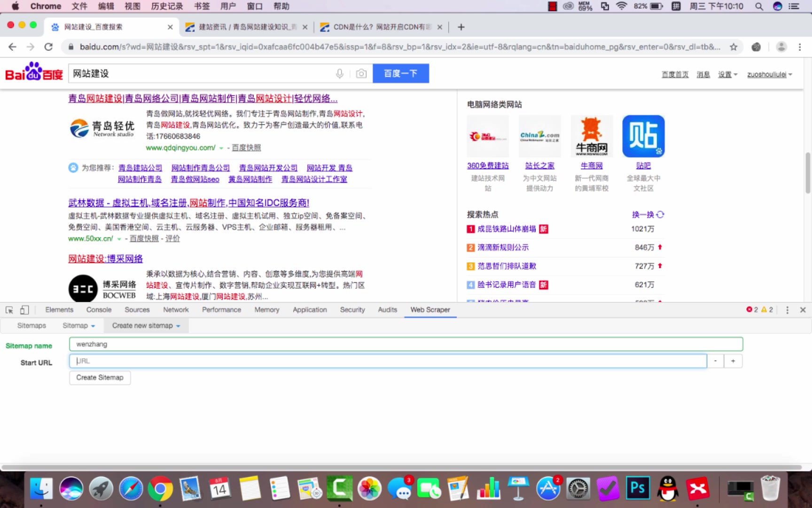Open Chrome profile avatar icon

(x=781, y=47)
